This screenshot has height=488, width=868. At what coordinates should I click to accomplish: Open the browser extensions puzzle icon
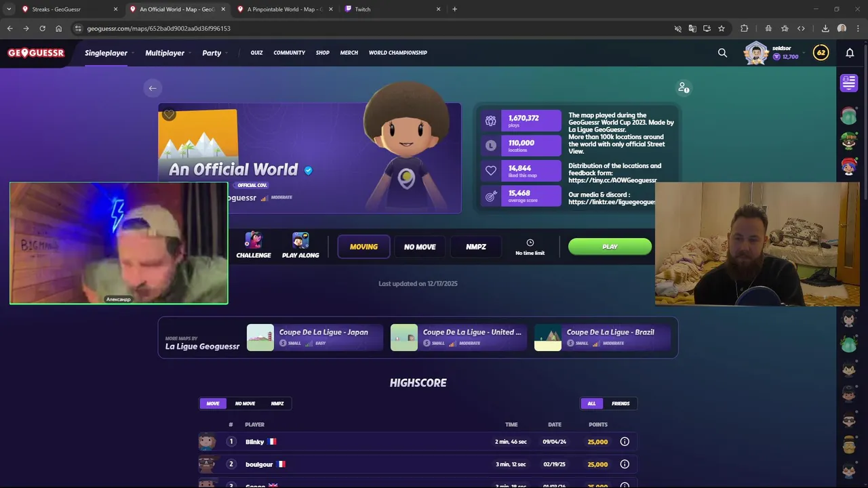(744, 28)
